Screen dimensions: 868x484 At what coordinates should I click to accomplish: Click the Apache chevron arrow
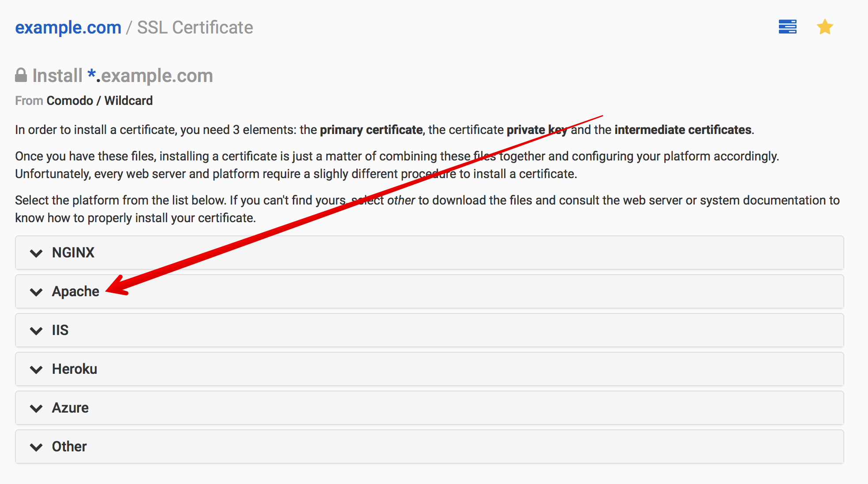pyautogui.click(x=36, y=292)
